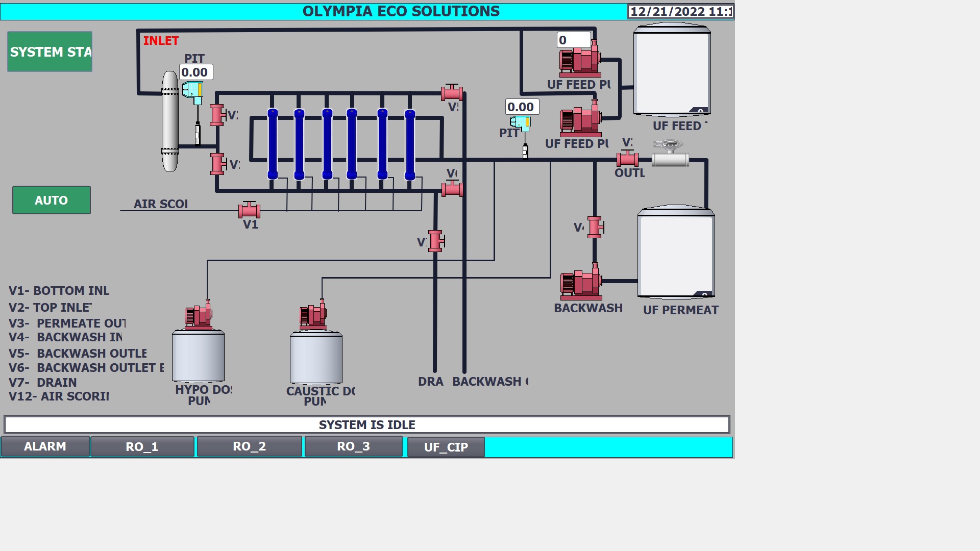The image size is (980, 551).
Task: Select the lower UF Feed pump icon
Action: point(580,119)
